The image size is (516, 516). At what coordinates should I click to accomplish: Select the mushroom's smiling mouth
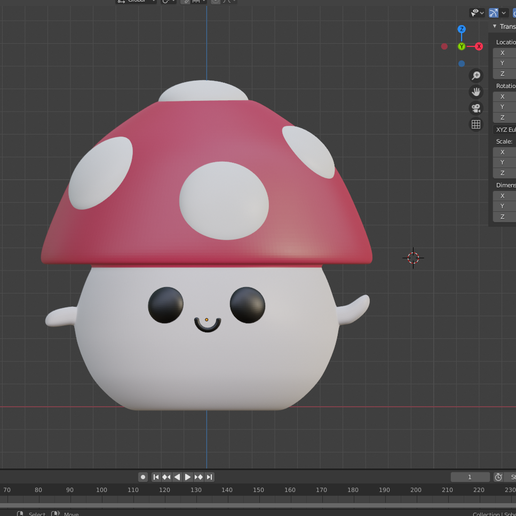pyautogui.click(x=207, y=325)
